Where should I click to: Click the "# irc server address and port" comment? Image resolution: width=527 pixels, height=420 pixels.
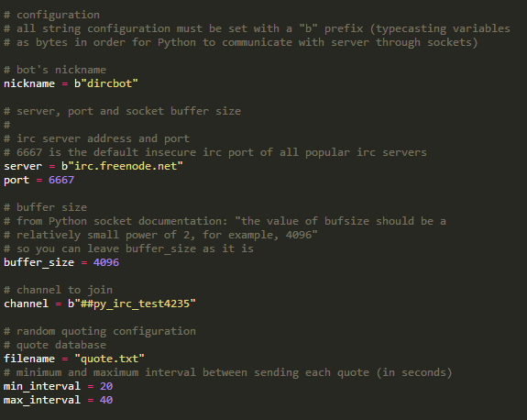coord(96,138)
